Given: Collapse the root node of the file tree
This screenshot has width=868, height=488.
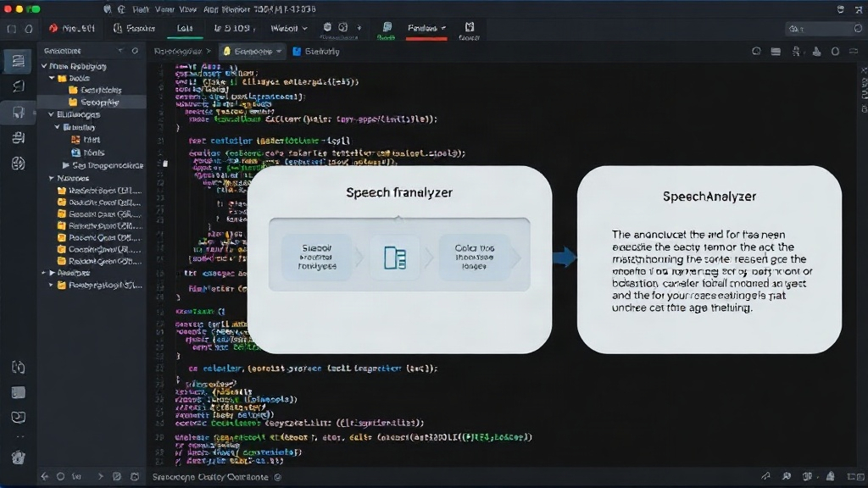Looking at the screenshot, I should 44,66.
